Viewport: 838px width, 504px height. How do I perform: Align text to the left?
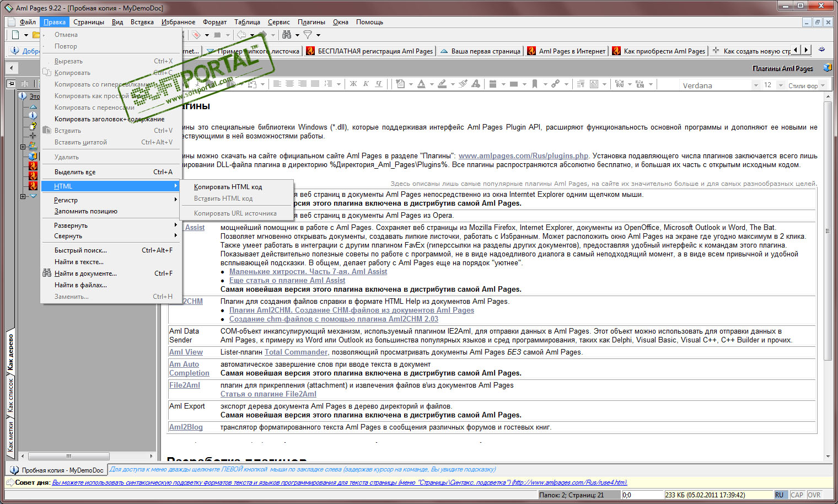(277, 84)
